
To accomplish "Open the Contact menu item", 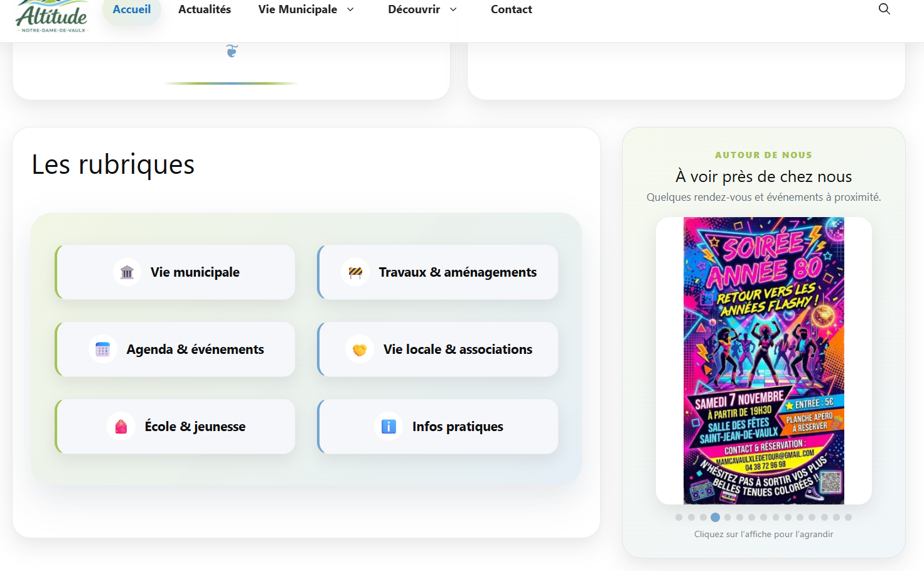I will pos(512,9).
